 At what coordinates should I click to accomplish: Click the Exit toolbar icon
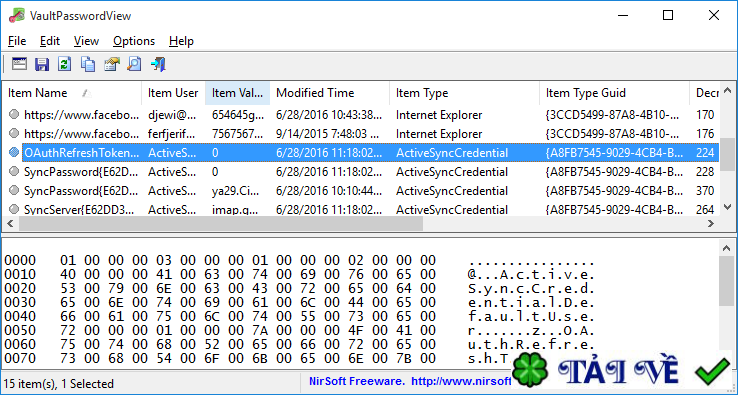tap(158, 64)
